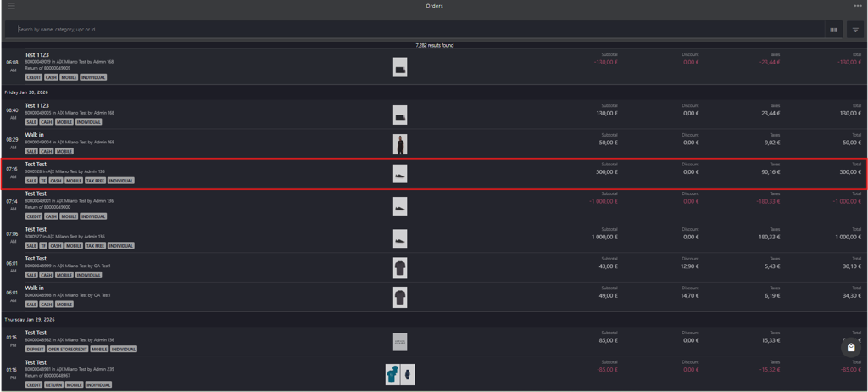Viewport: 868px width, 392px height.
Task: Click the SALE tag on order 80000048999
Action: coord(31,275)
